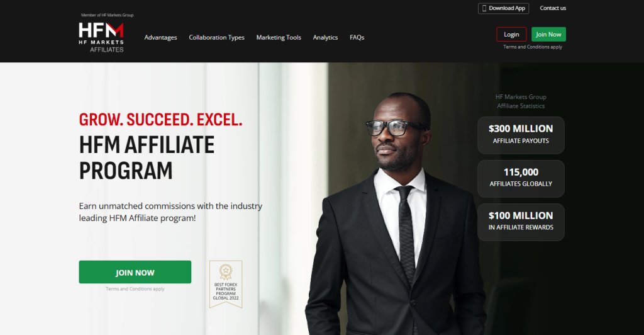644x335 pixels.
Task: Click the HFM Affiliate Program headline
Action: pos(147,158)
